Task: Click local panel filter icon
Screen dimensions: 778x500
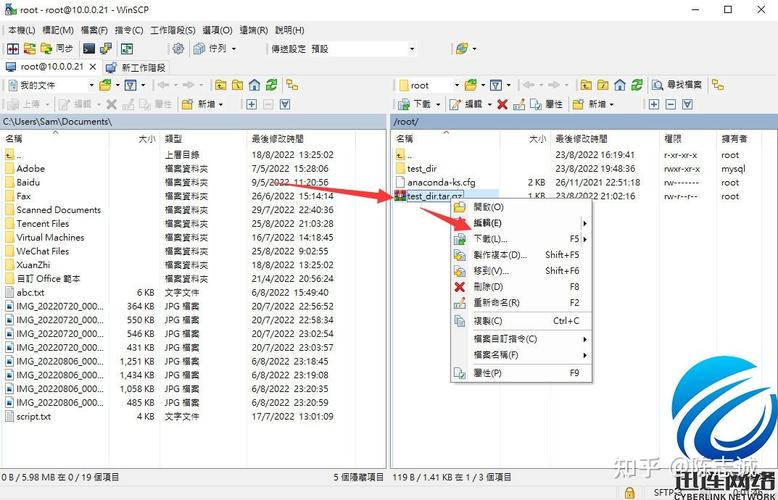Action: 130,85
